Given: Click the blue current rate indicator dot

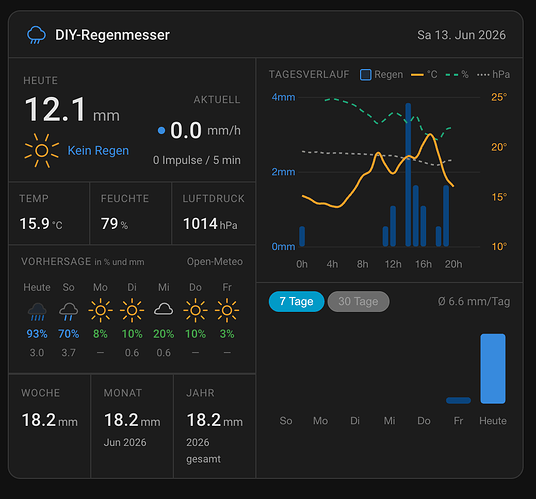Looking at the screenshot, I should pyautogui.click(x=161, y=130).
